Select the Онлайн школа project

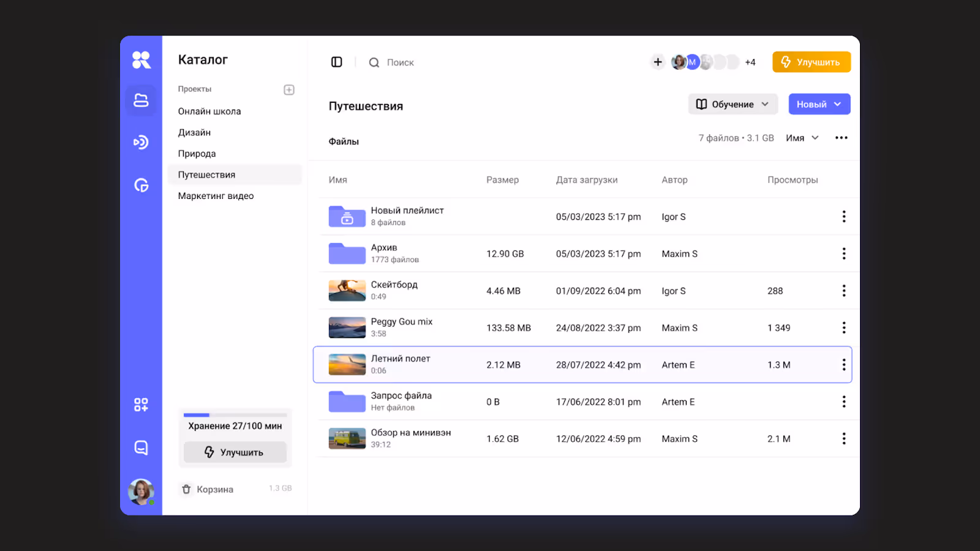[x=209, y=111]
